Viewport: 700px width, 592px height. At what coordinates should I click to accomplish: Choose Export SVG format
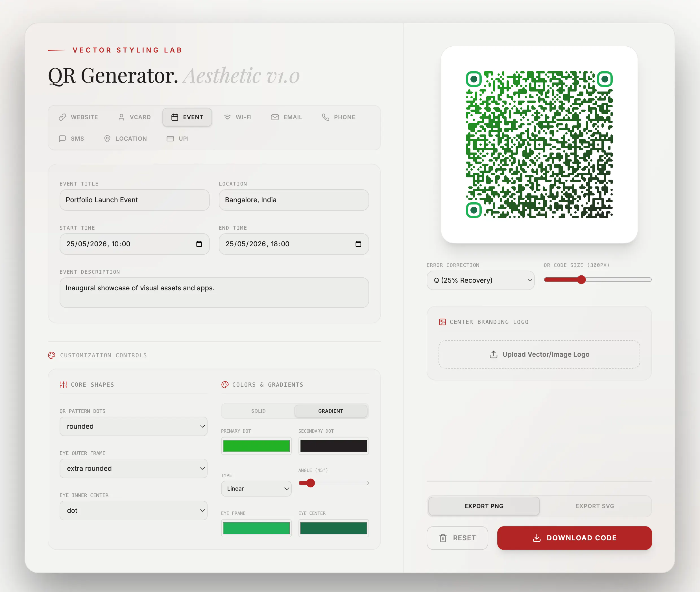click(x=595, y=506)
